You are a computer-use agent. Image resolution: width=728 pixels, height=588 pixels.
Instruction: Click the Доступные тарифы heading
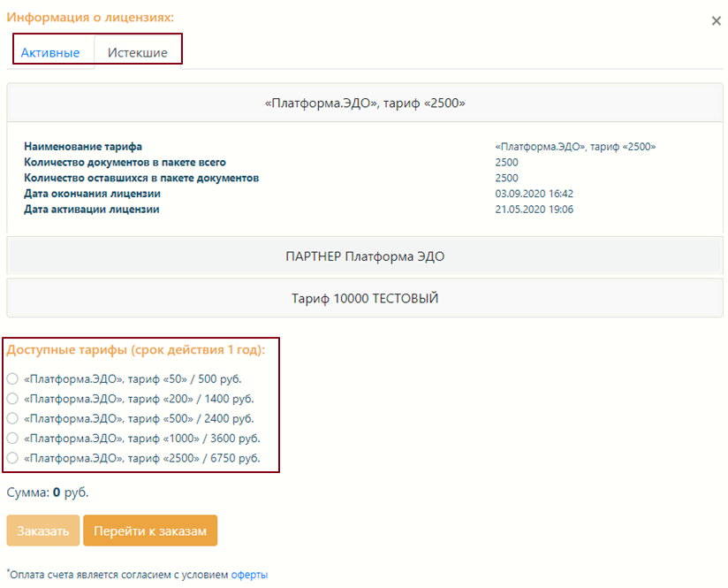pos(135,350)
